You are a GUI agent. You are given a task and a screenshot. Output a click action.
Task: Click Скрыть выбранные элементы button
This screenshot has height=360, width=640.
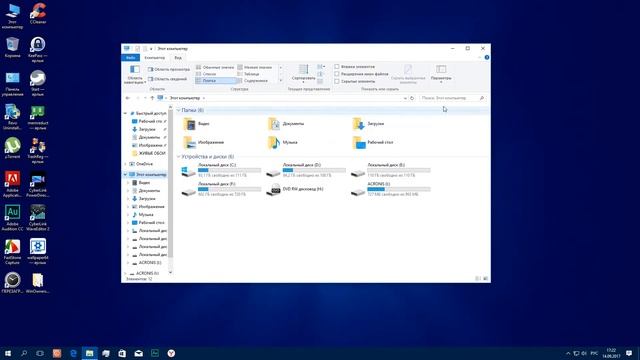(x=408, y=74)
